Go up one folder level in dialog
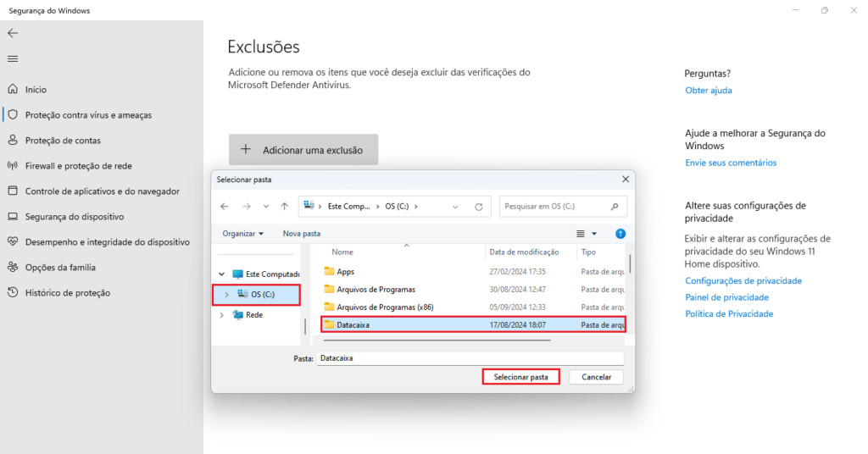Viewport: 868px width, 454px height. (286, 206)
